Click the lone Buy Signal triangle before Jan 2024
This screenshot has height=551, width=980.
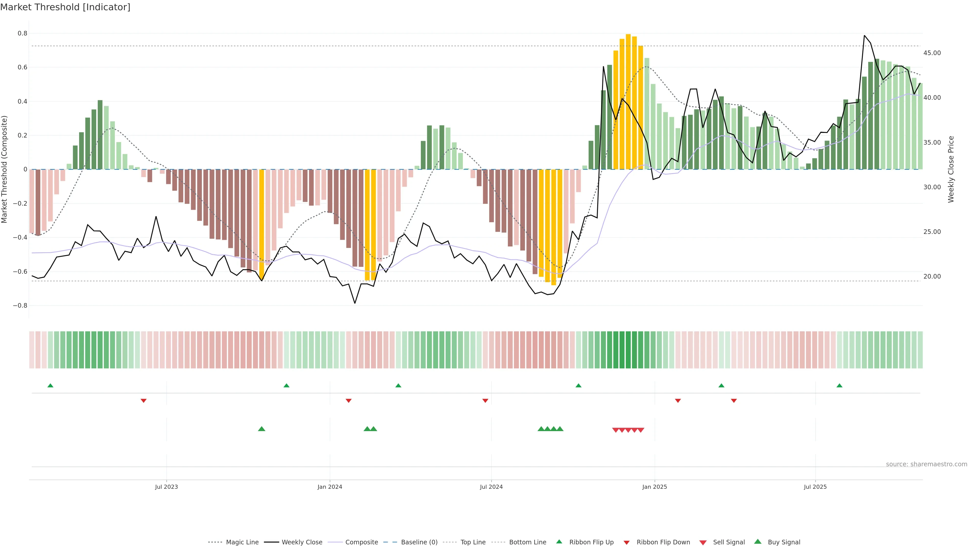tap(261, 429)
